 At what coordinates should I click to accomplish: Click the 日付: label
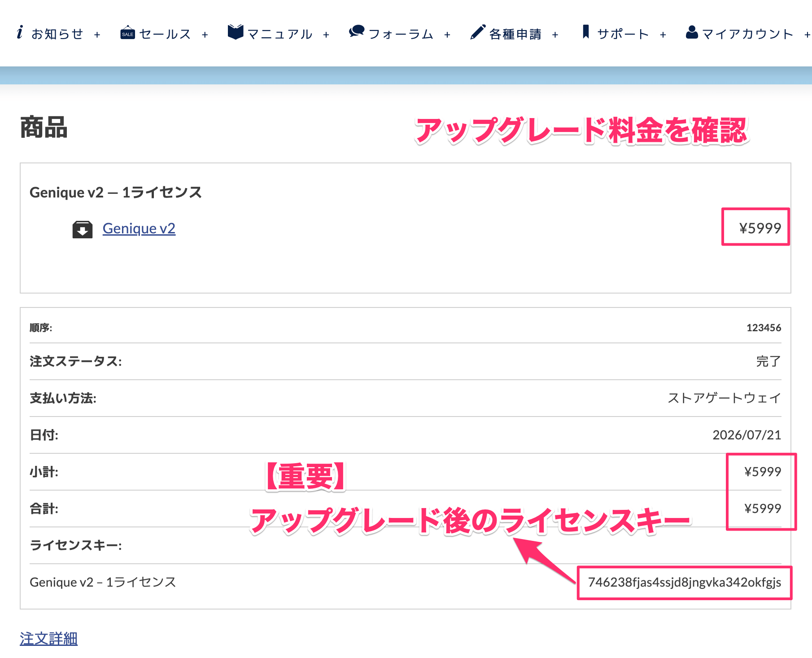pos(44,434)
